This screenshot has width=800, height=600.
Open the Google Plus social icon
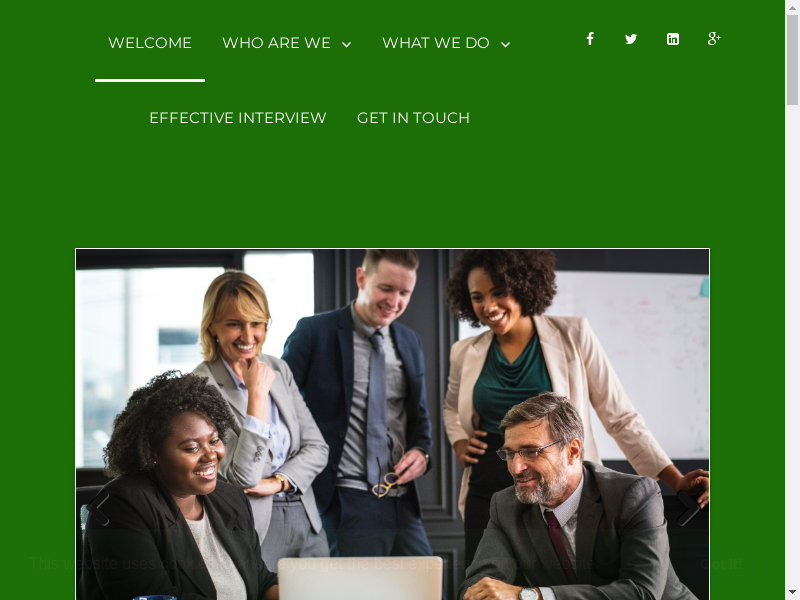714,39
